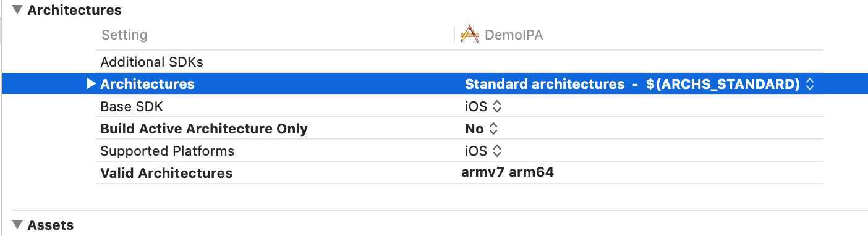Click the highlighted Architectures setting name
Screen dimensions: 868x236
[147, 84]
